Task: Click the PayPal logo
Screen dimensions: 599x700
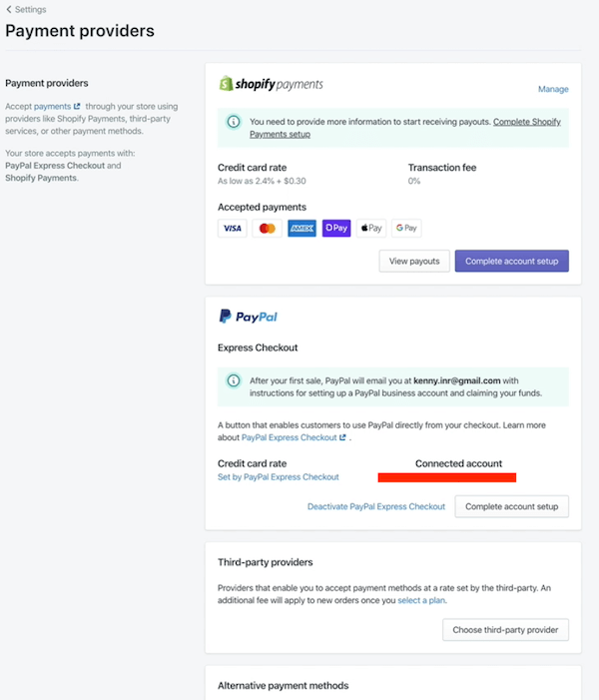Action: point(248,317)
